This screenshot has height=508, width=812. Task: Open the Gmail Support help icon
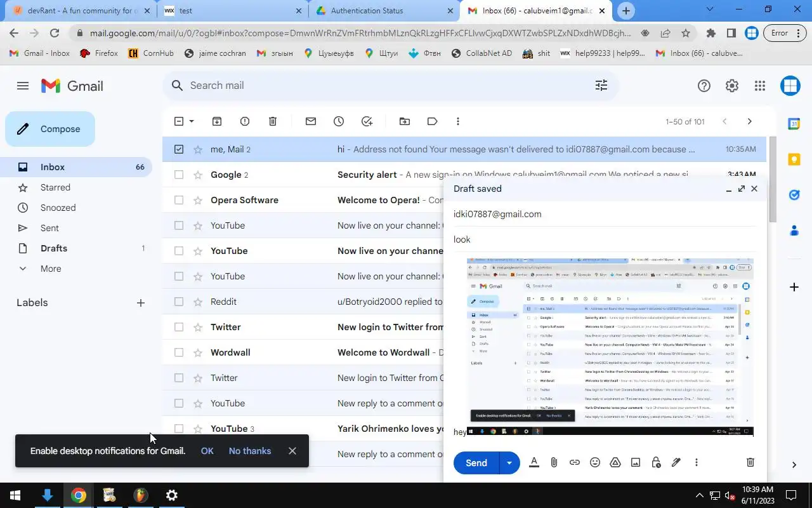point(704,86)
